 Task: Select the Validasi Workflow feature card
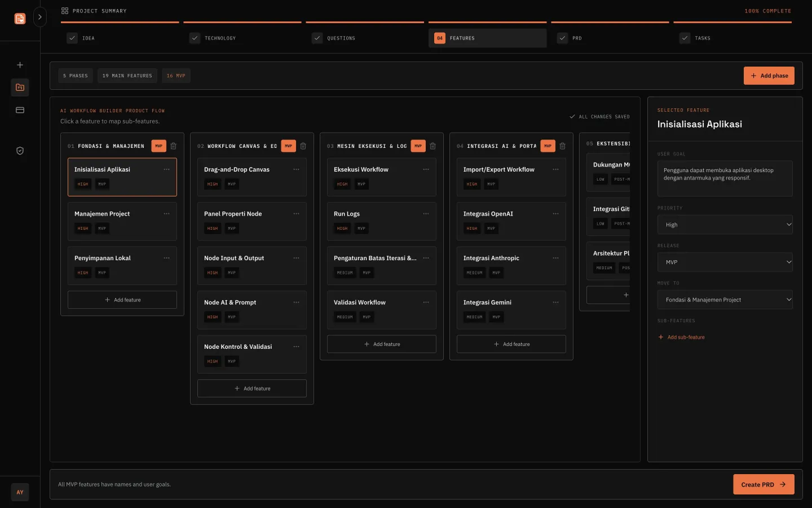click(382, 310)
